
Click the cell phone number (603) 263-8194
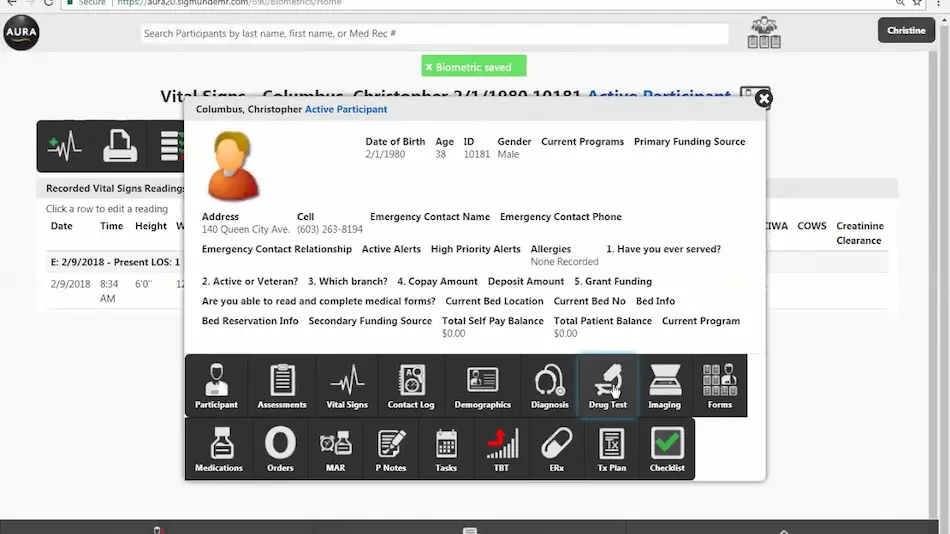click(x=330, y=229)
